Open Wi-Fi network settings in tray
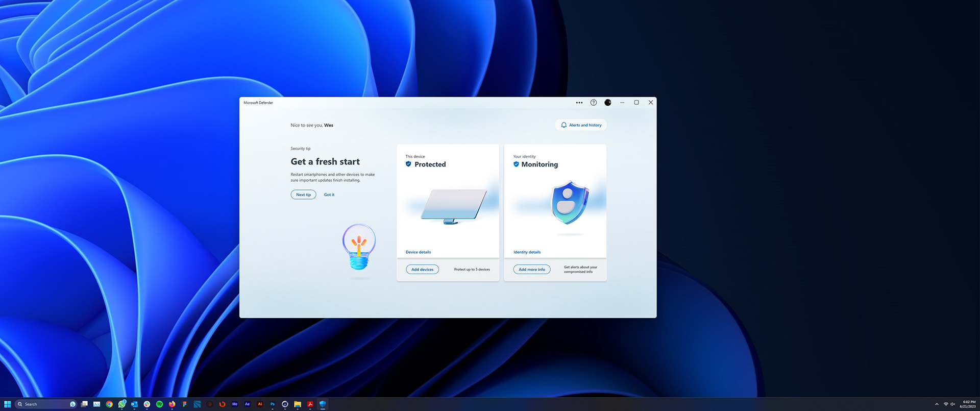This screenshot has width=980, height=411. click(x=946, y=404)
